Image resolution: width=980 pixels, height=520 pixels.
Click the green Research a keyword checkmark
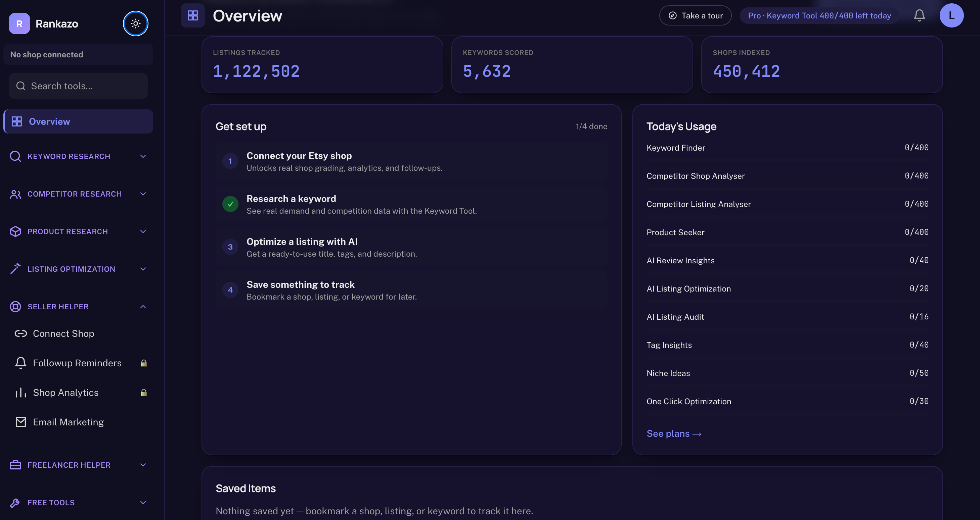[x=230, y=204]
